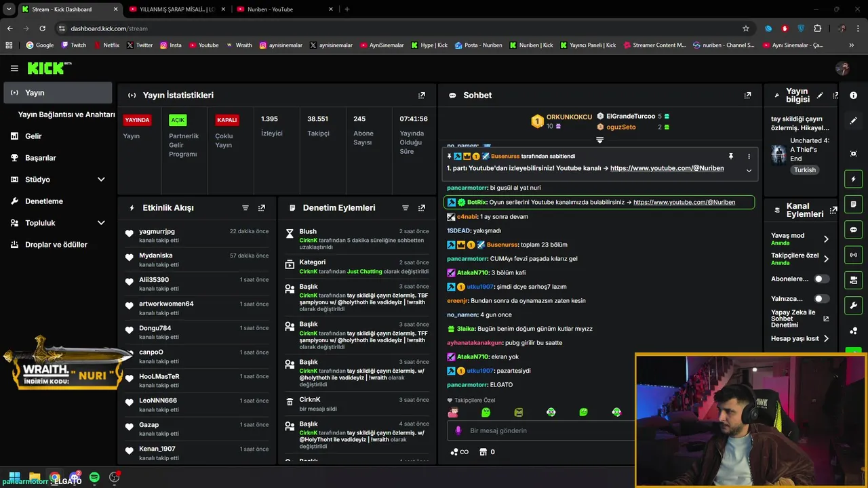The image size is (868, 488).
Task: Click the purple microphone icon in message box
Action: click(458, 430)
